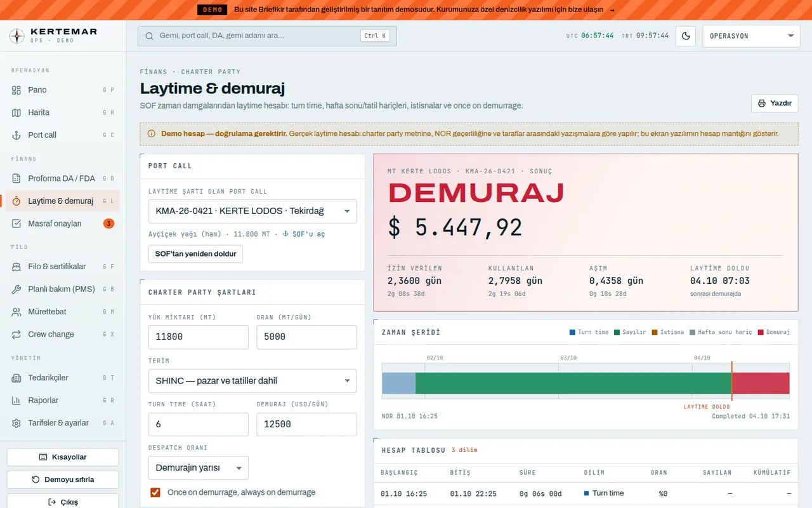
Task: Click the Turn time row in Hesap tablosu
Action: tap(586, 493)
